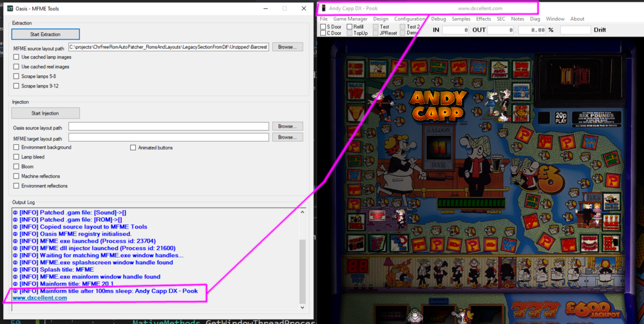Viewport: 644px width, 324px height.
Task: Tick Scrape lamps 5-8 checkbox
Action: [17, 77]
